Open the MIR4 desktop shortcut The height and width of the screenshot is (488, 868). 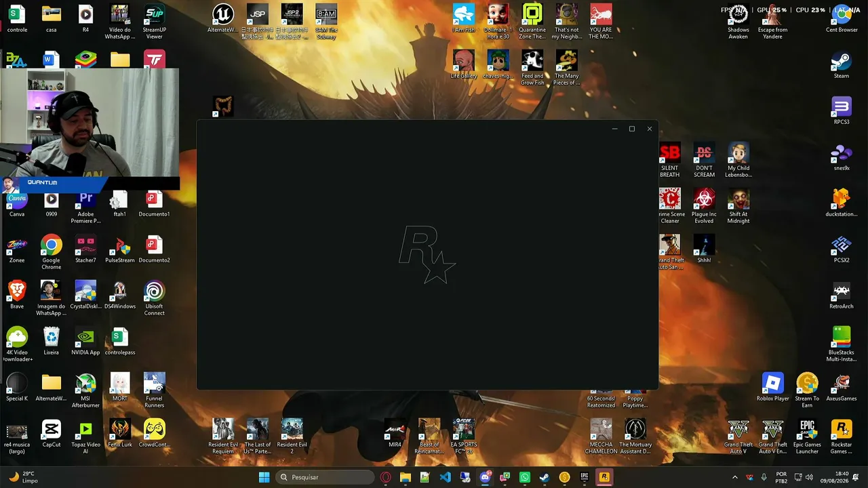point(395,434)
